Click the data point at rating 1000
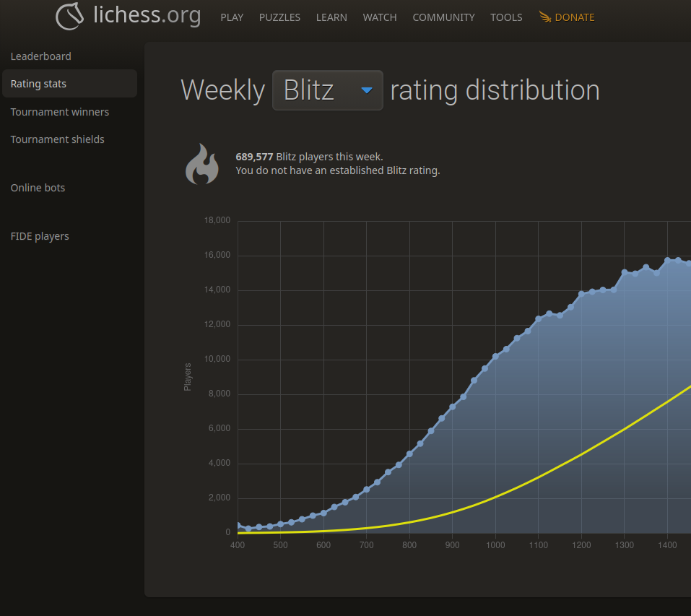 (x=495, y=357)
